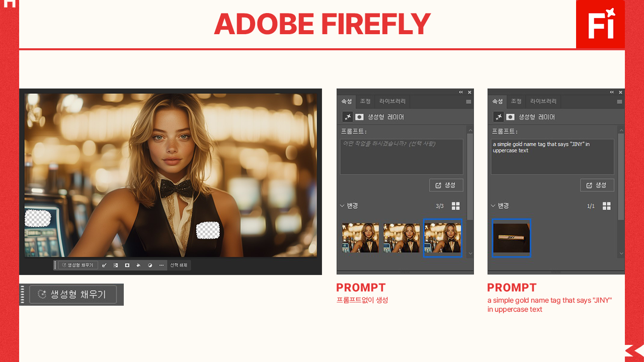Click the generative sparkle icon in the right panel

coord(499,117)
